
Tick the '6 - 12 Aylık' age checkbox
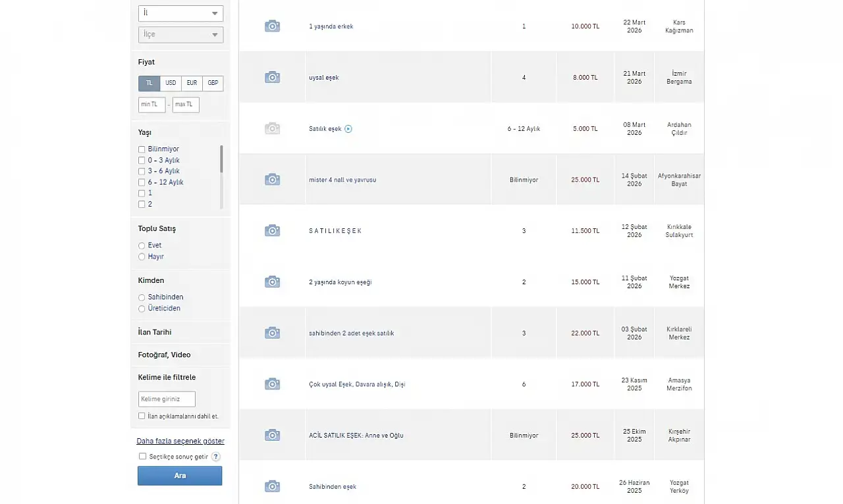pyautogui.click(x=142, y=182)
